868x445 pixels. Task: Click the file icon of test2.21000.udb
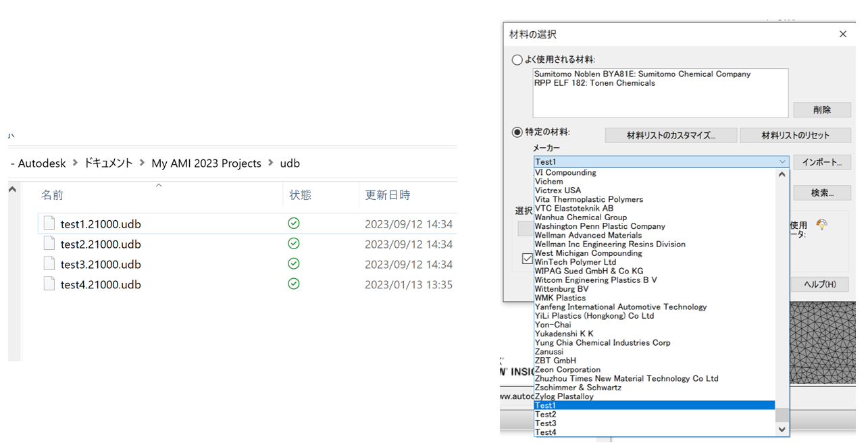click(49, 244)
